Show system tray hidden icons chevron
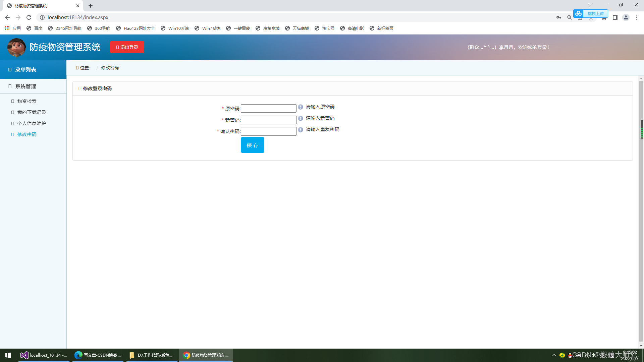 tap(554, 355)
